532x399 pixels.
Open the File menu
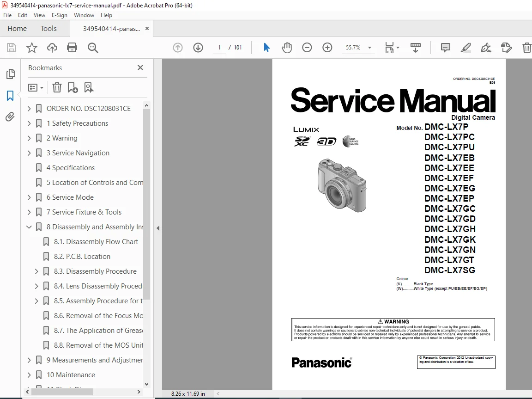[7, 15]
